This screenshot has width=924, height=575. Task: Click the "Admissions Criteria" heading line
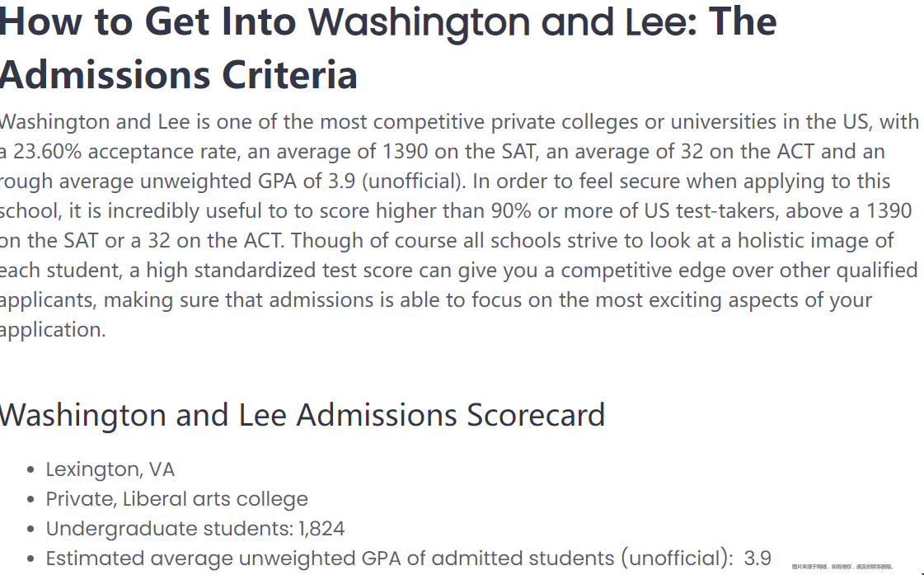pos(178,74)
